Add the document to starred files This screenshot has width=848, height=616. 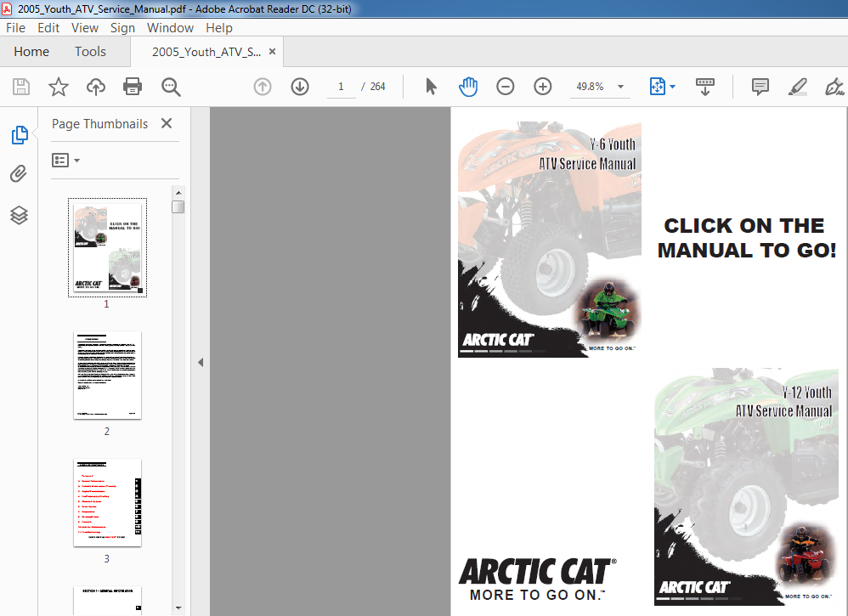(59, 87)
